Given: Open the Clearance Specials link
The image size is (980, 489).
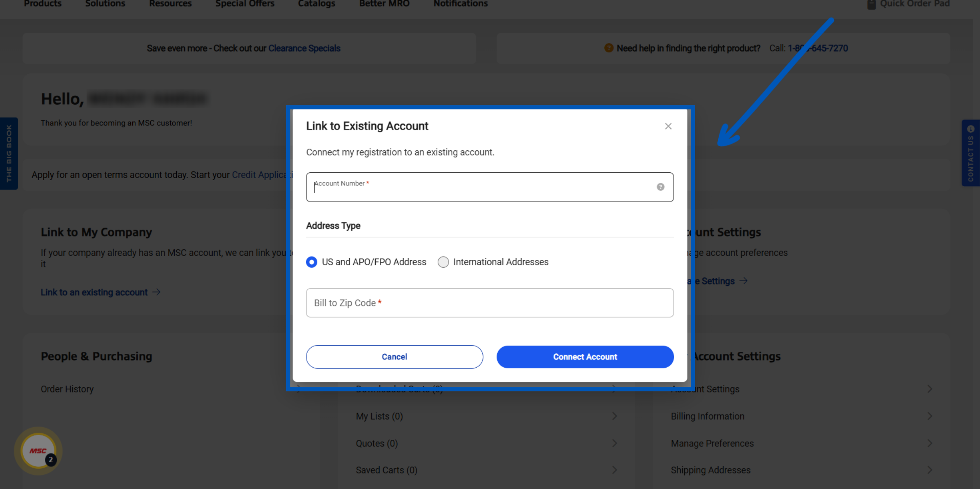Looking at the screenshot, I should click(304, 48).
